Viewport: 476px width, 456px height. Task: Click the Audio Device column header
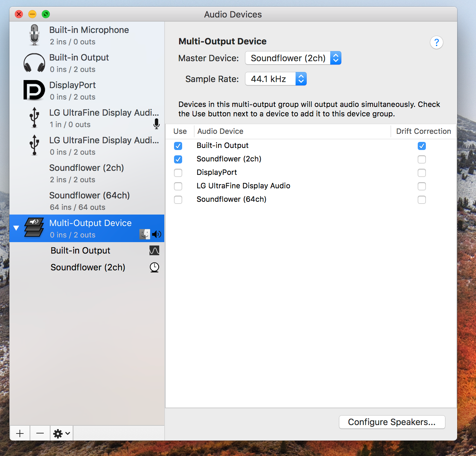coord(292,131)
